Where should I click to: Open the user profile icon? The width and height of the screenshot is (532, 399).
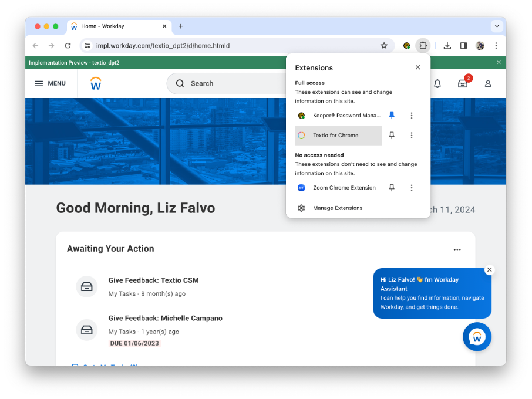click(x=488, y=84)
